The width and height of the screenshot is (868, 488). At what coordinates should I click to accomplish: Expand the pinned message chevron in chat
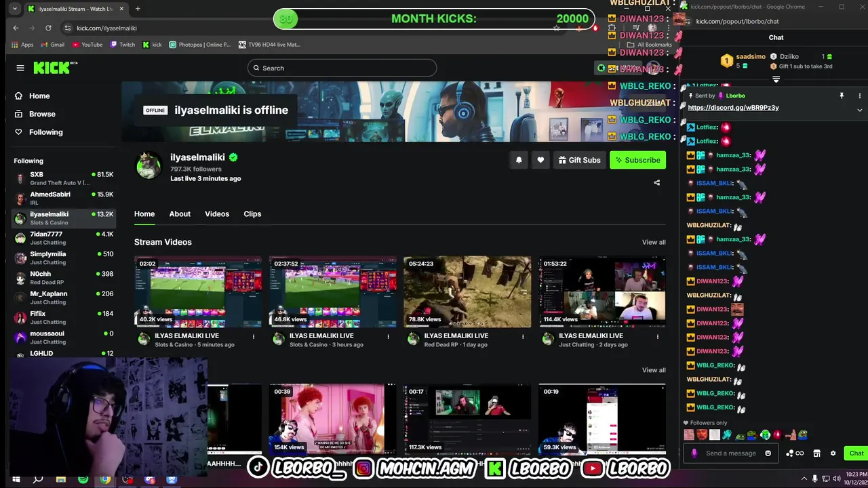(860, 110)
